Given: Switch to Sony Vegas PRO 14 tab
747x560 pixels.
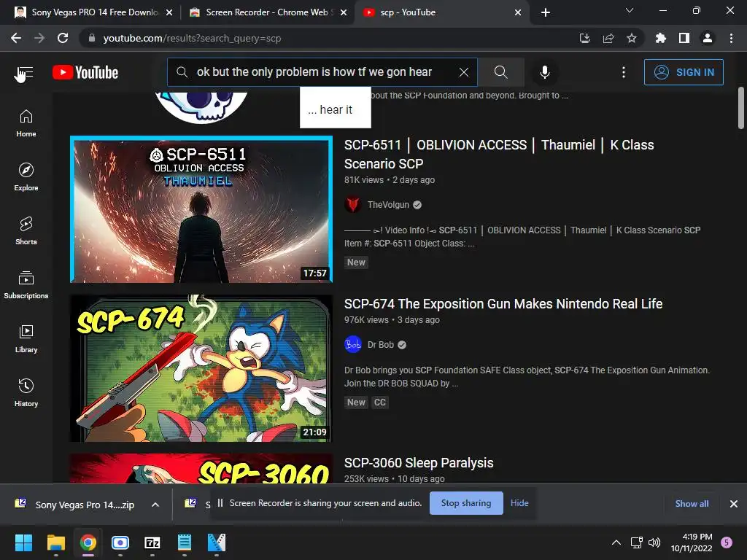Looking at the screenshot, I should 94,12.
